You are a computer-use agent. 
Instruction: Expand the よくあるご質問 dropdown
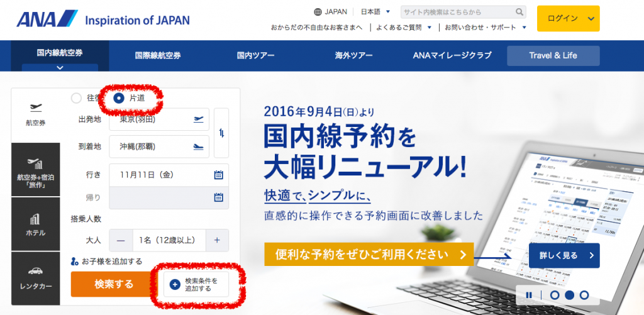click(x=404, y=28)
